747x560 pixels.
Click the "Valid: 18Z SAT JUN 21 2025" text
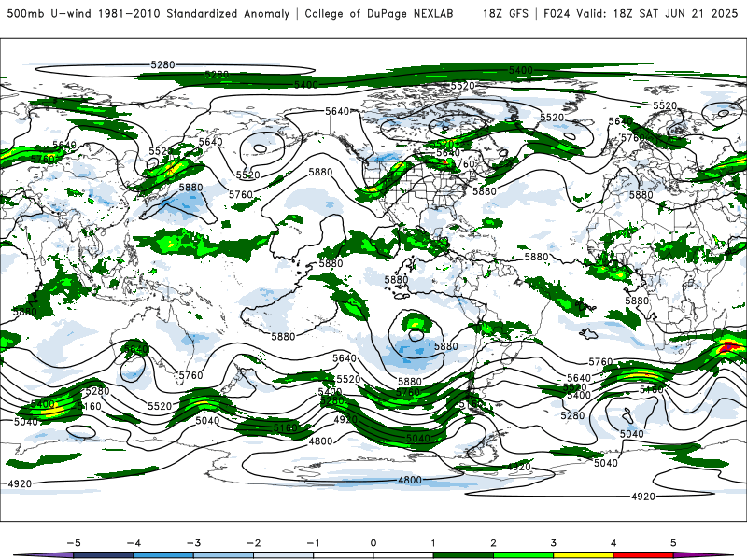click(x=657, y=13)
